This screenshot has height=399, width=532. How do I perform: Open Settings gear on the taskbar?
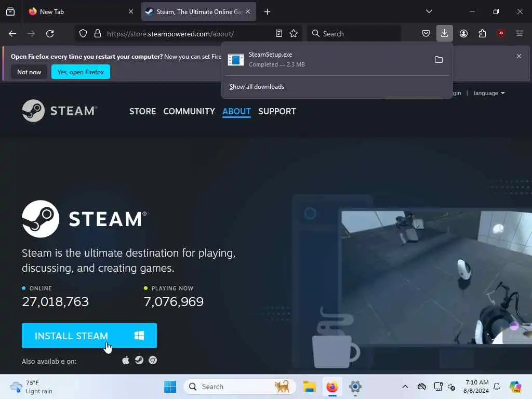(x=355, y=387)
